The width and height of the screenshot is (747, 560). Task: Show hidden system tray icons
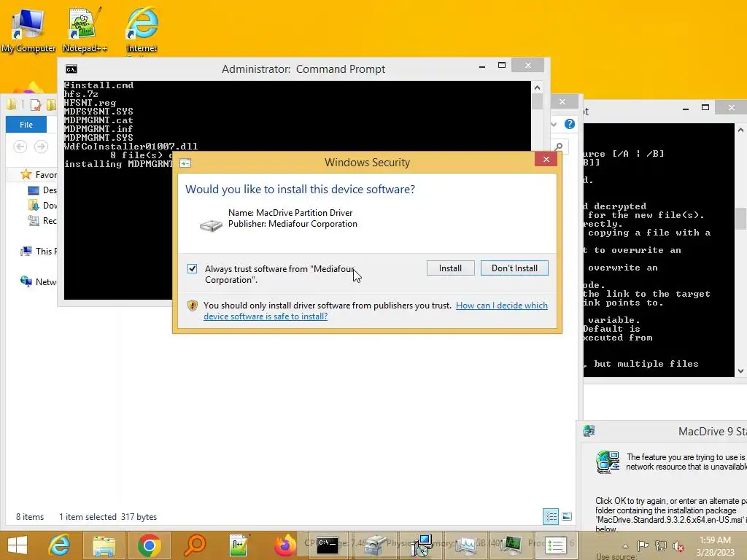pos(625,546)
